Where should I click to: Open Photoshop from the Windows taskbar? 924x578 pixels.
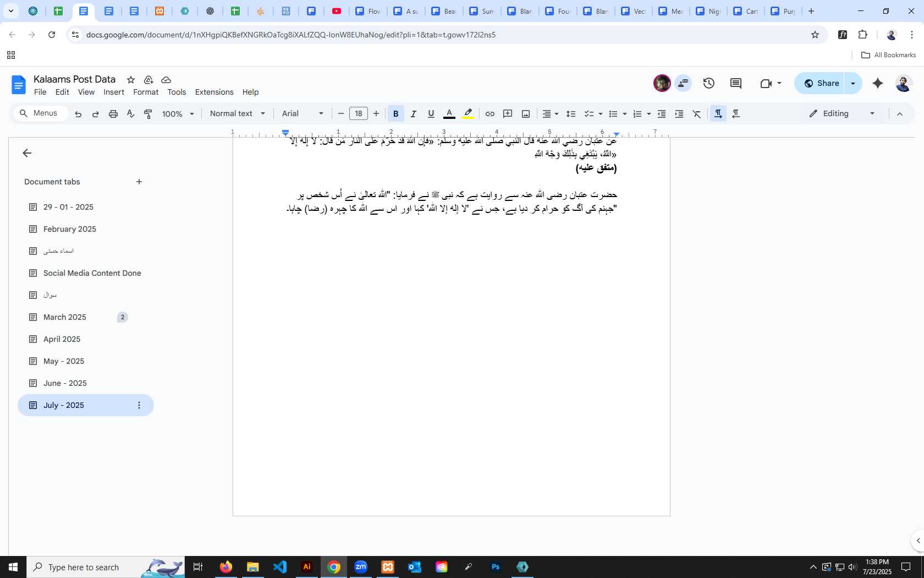tap(496, 567)
